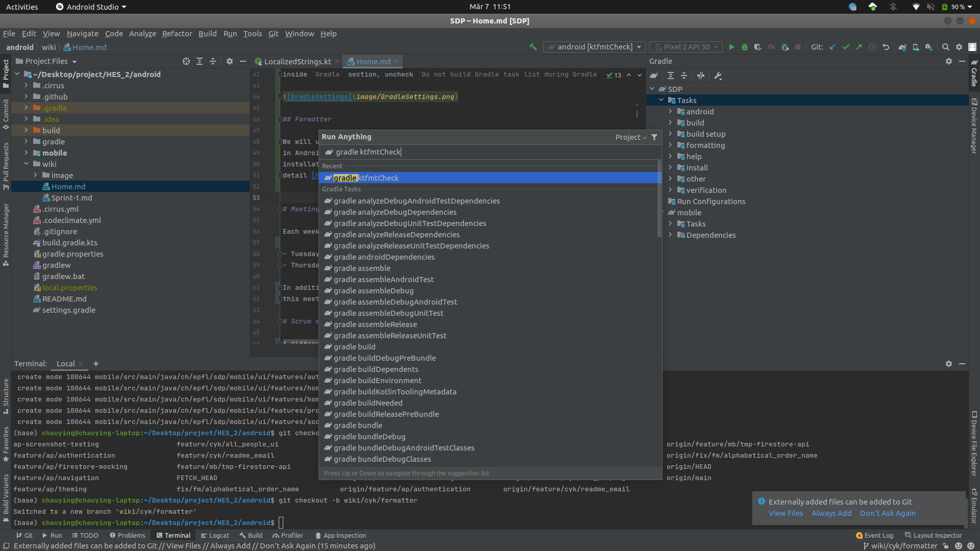Open Gradle build tool settings wrench
980x551 pixels.
point(718,76)
